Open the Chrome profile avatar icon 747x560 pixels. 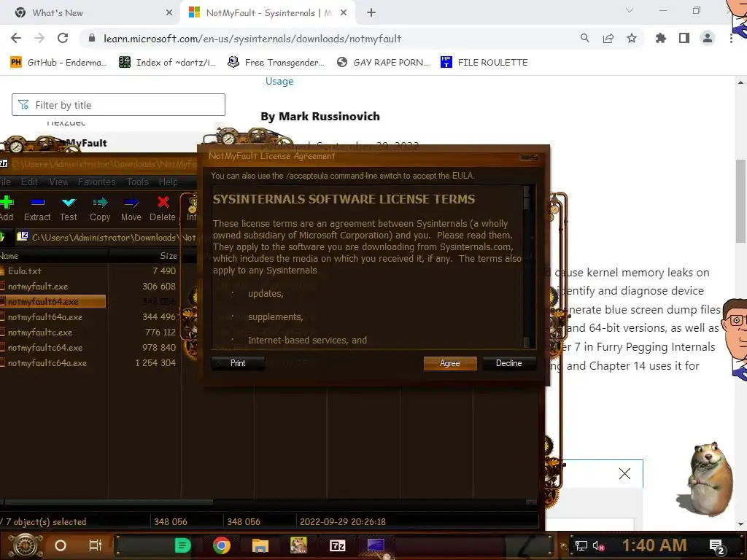click(708, 38)
